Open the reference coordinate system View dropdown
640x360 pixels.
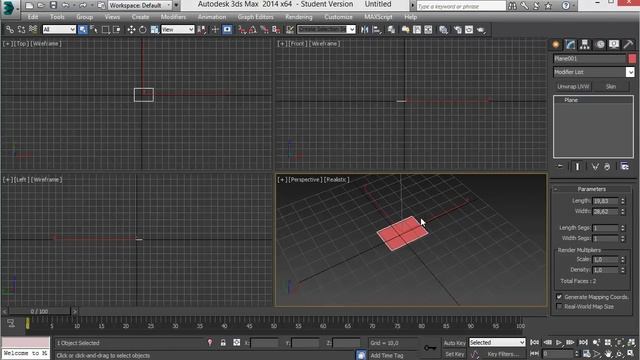point(178,29)
